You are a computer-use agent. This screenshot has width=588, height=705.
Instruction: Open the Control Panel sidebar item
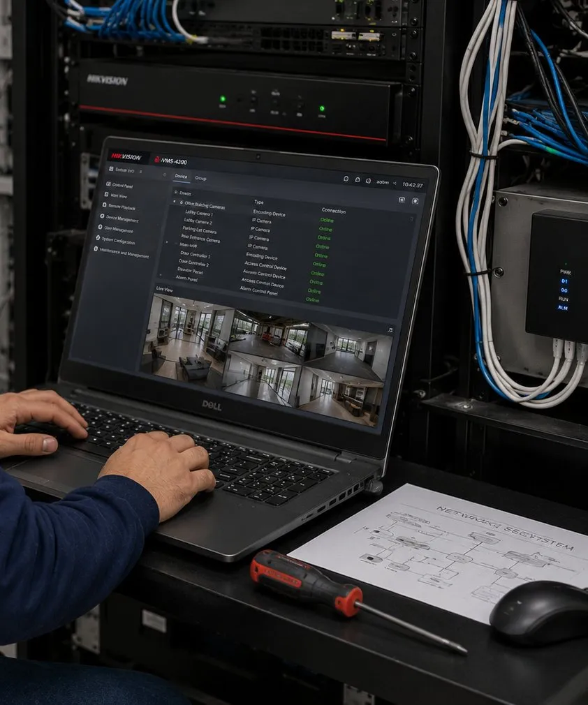(119, 185)
